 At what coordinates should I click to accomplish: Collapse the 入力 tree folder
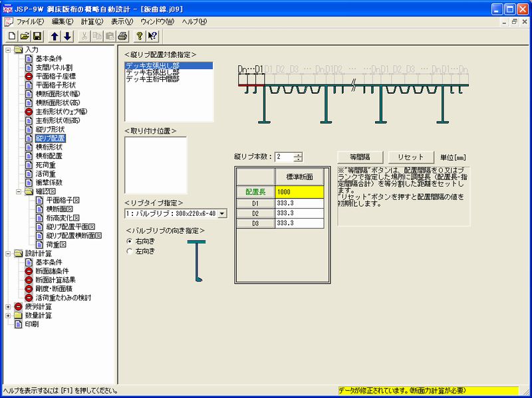coord(7,50)
